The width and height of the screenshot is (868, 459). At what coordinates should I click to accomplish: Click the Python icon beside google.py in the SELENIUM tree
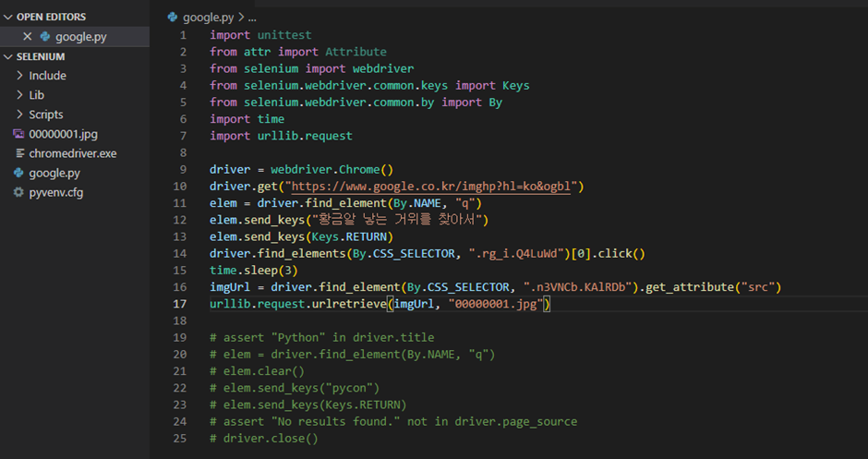(x=18, y=173)
